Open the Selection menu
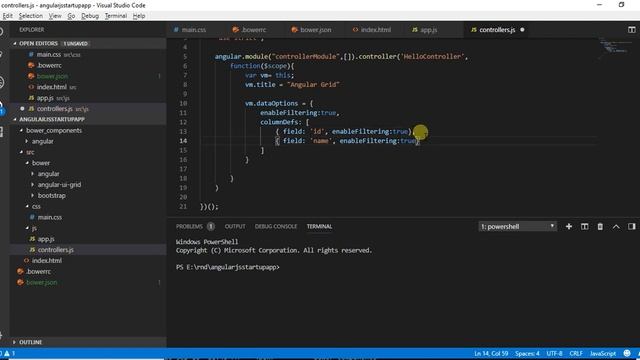640x360 pixels. (x=31, y=16)
